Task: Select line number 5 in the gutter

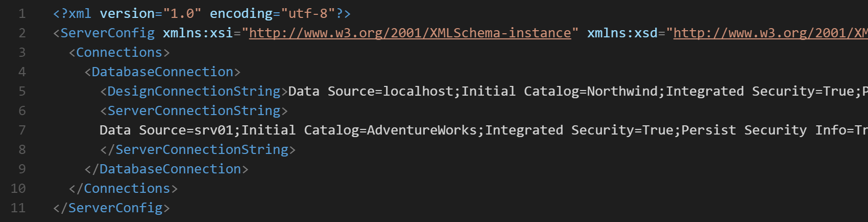Action: tap(22, 92)
